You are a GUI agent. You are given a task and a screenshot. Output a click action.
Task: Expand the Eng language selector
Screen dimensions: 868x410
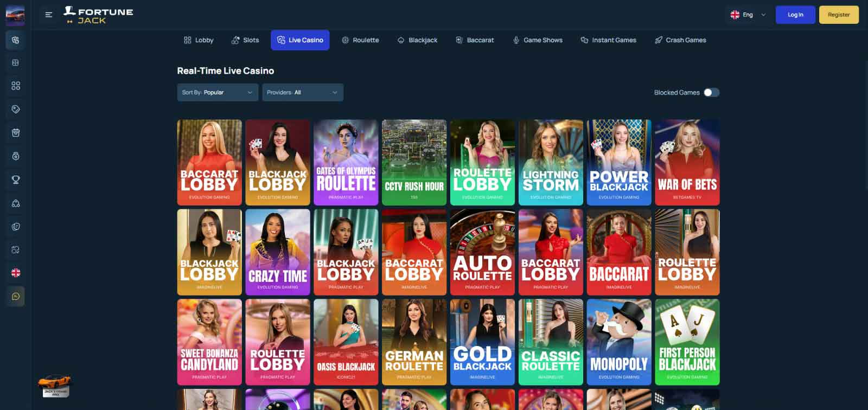tap(748, 15)
